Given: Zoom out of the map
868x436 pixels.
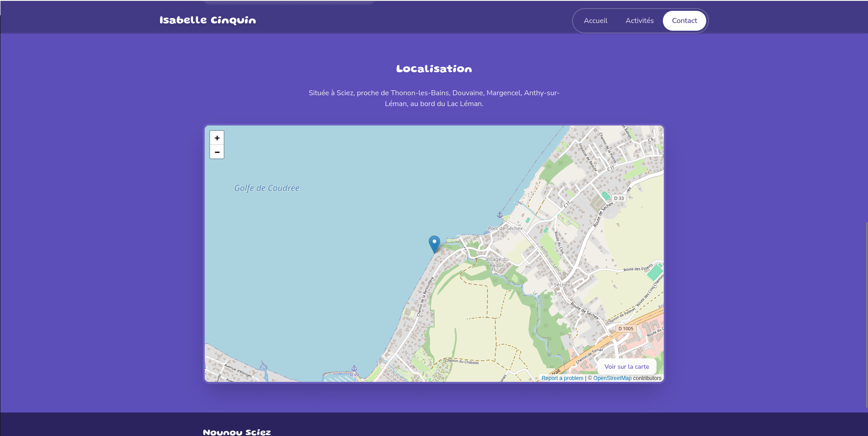Looking at the screenshot, I should point(217,152).
